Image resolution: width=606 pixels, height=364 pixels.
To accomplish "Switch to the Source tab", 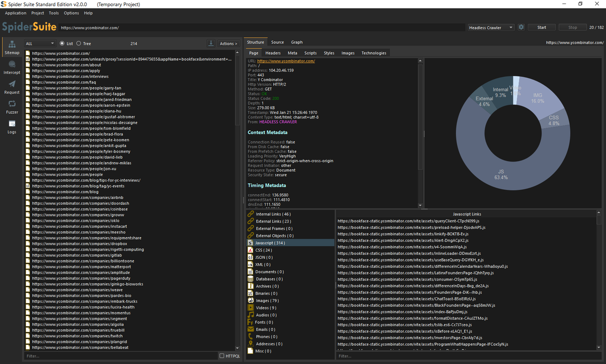I will pyautogui.click(x=277, y=42).
